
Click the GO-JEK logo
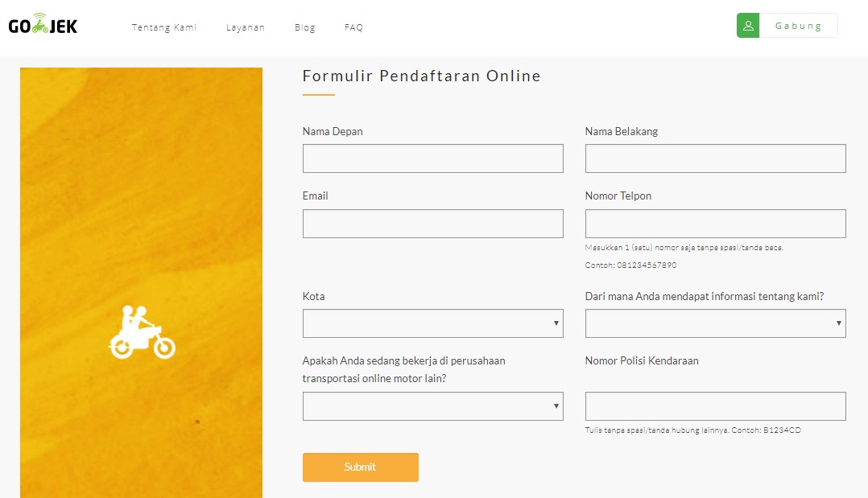pyautogui.click(x=43, y=26)
